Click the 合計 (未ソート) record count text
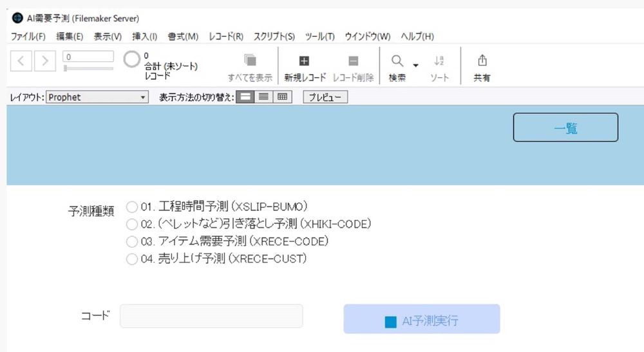The height and width of the screenshot is (352, 644). coord(171,66)
